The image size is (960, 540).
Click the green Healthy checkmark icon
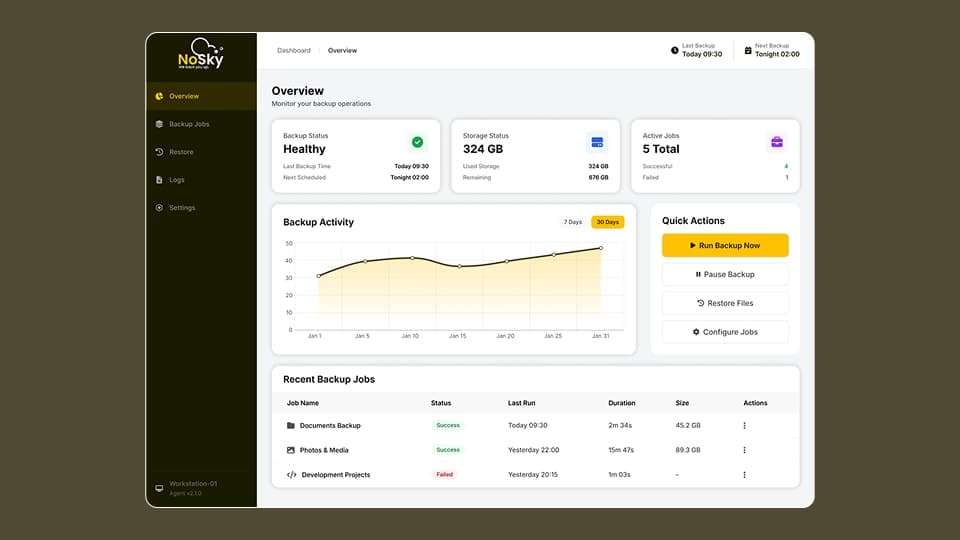tap(417, 142)
